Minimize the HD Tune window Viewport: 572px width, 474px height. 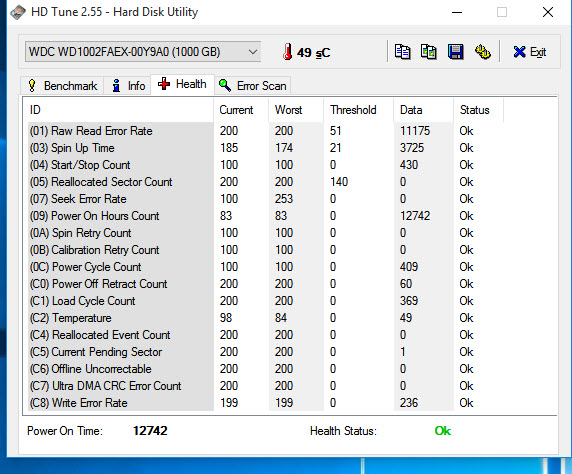457,12
